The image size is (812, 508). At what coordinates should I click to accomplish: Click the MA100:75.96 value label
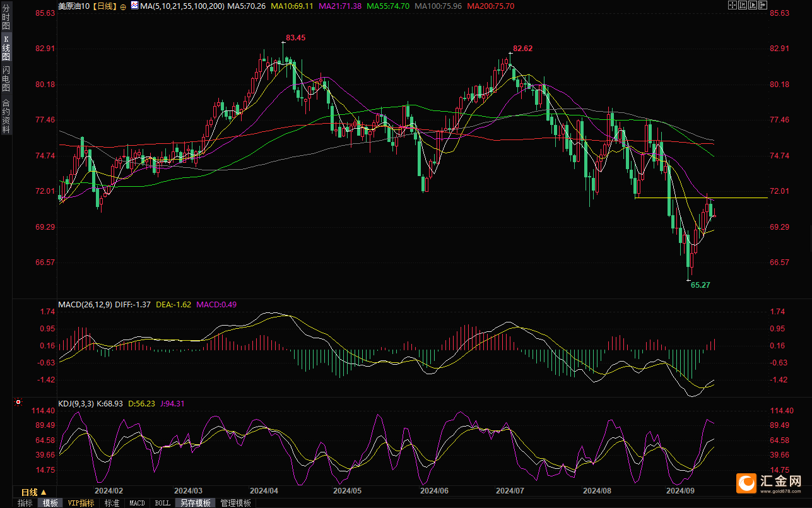[x=438, y=6]
